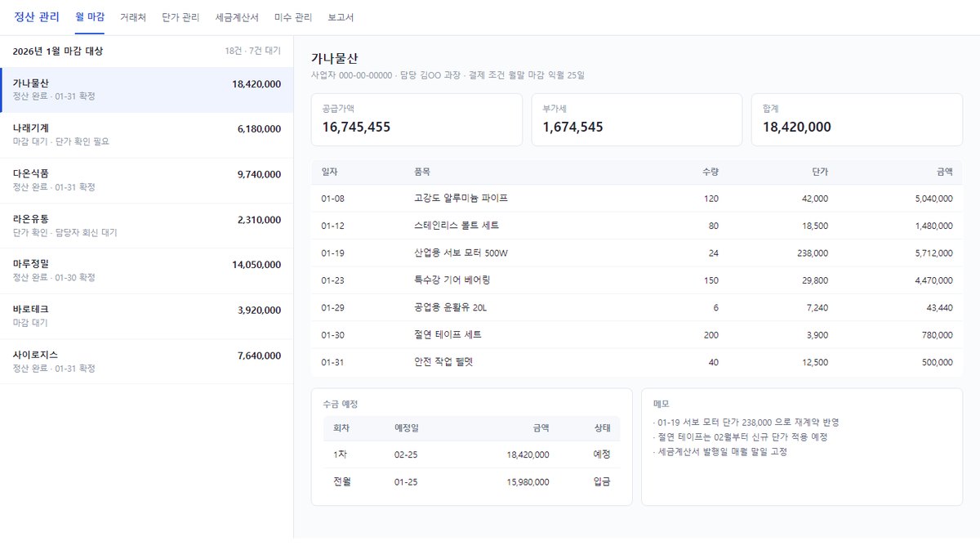The width and height of the screenshot is (980, 546).
Task: Click the 예정일 column header
Action: pos(407,427)
